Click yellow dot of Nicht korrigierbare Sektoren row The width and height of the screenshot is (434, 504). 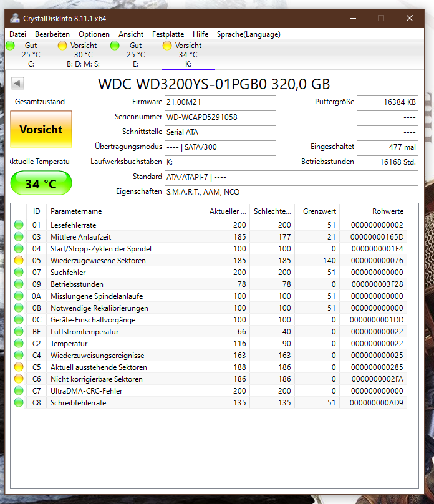(x=19, y=379)
